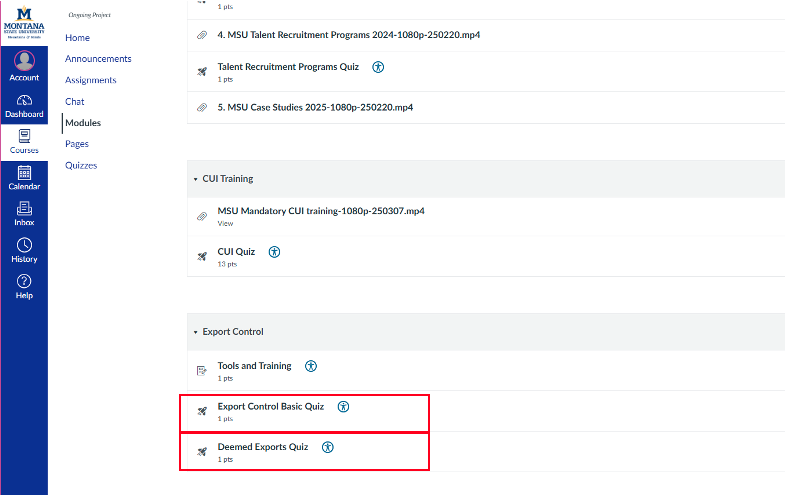Click accessibility icon beside Tools and Training
785x495 pixels.
pyautogui.click(x=311, y=366)
